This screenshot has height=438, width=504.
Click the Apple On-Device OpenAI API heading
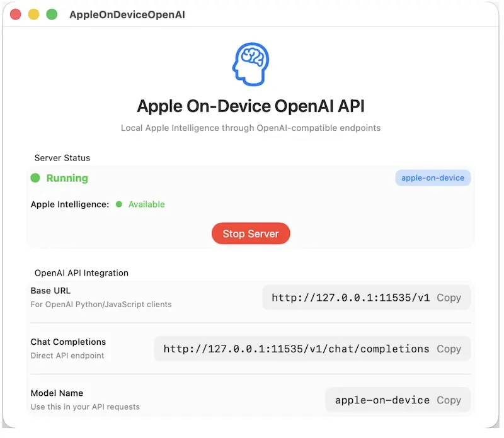click(x=251, y=106)
